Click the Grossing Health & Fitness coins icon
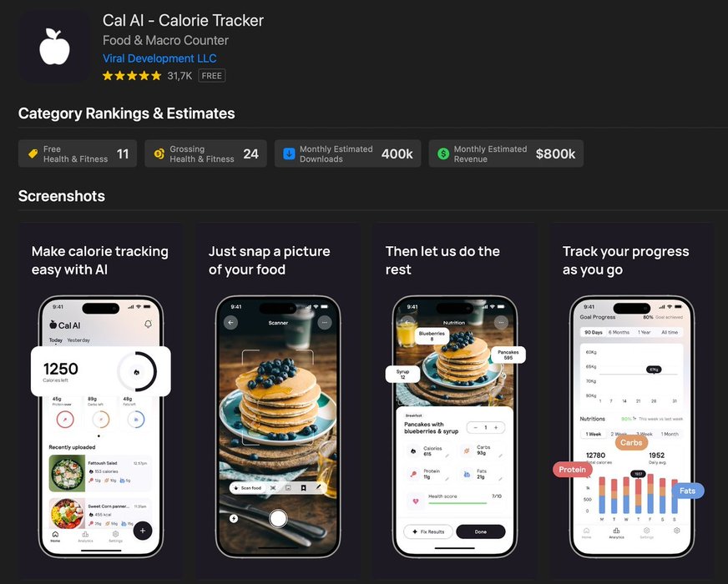 click(159, 154)
